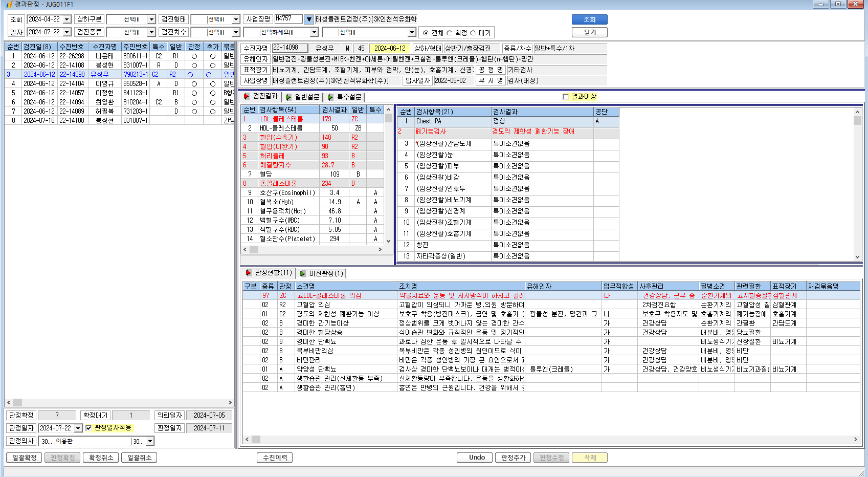Click the green flag icon on 일반설문 tab
The image size is (868, 477).
point(288,97)
